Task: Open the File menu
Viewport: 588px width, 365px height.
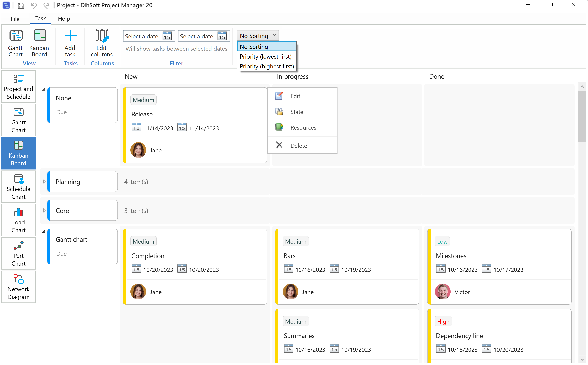Action: (15, 19)
